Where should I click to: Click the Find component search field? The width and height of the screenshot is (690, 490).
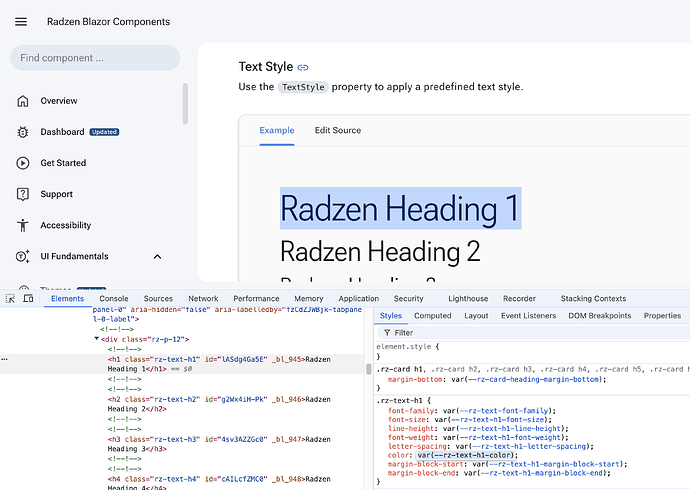pyautogui.click(x=95, y=58)
